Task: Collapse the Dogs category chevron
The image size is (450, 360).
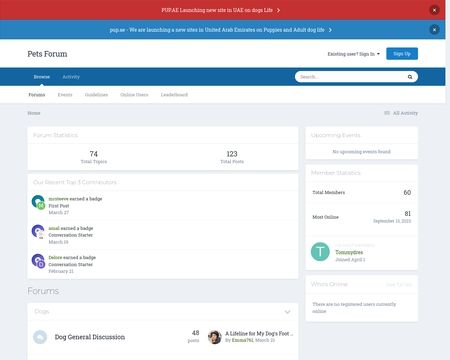Action: coord(287,312)
